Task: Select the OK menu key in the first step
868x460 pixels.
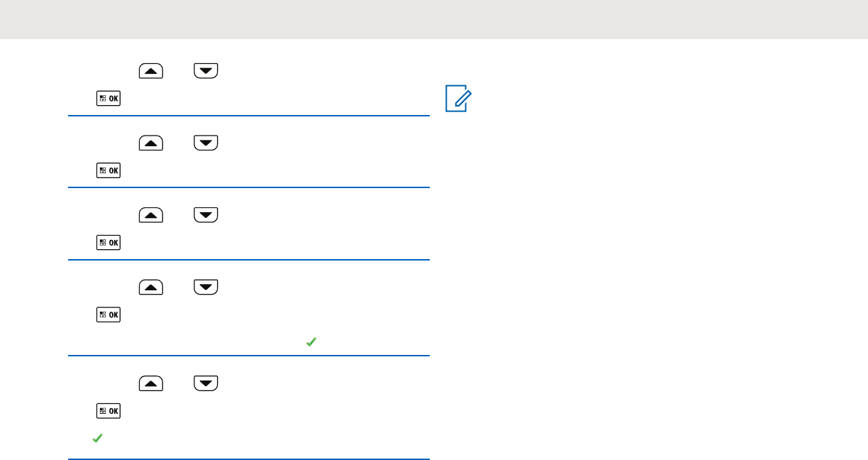Action: (108, 99)
